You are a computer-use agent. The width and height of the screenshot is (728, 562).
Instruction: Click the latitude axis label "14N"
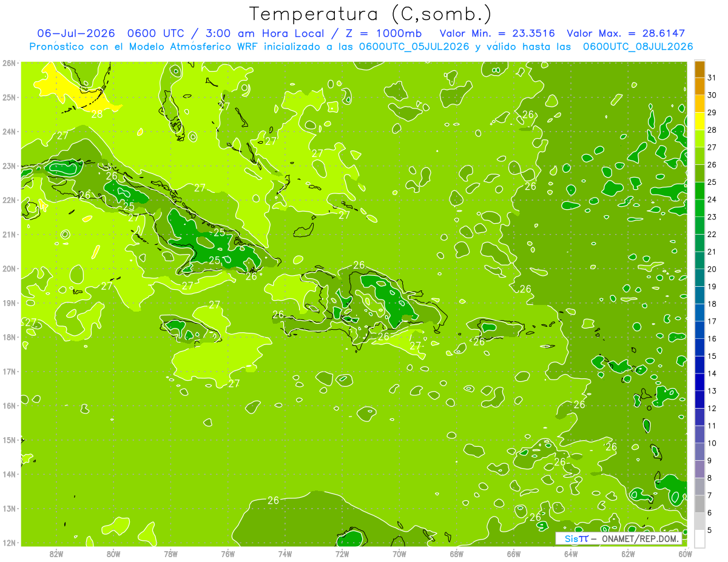[8, 474]
